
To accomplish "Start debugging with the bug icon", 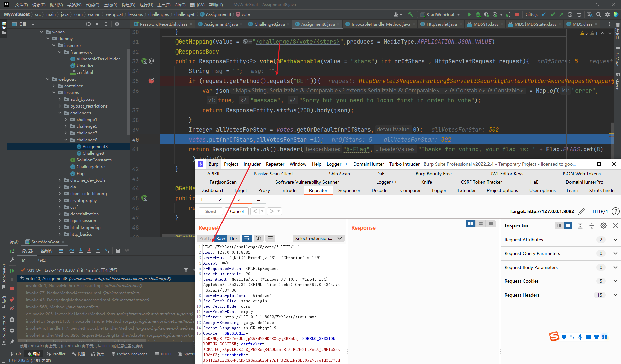I will pyautogui.click(x=478, y=14).
